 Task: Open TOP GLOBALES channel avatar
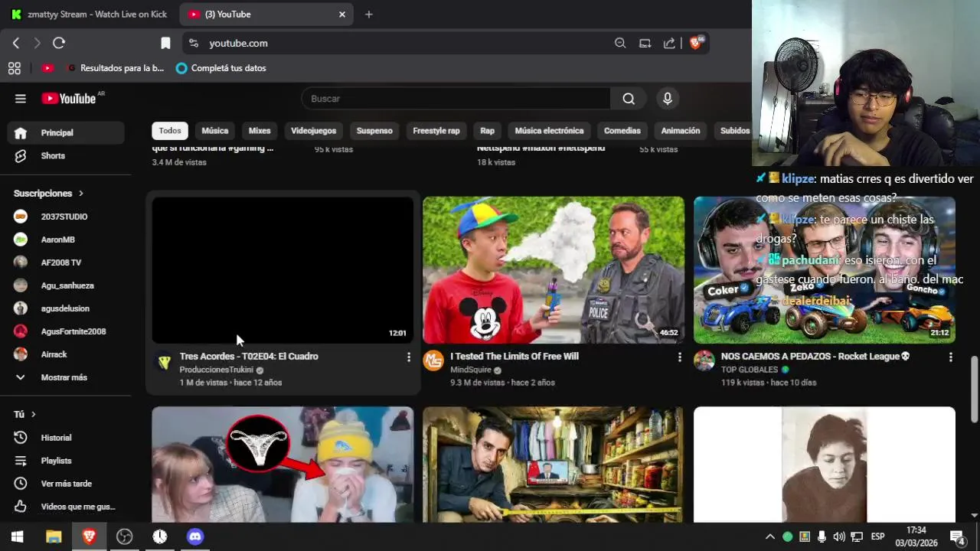point(704,361)
